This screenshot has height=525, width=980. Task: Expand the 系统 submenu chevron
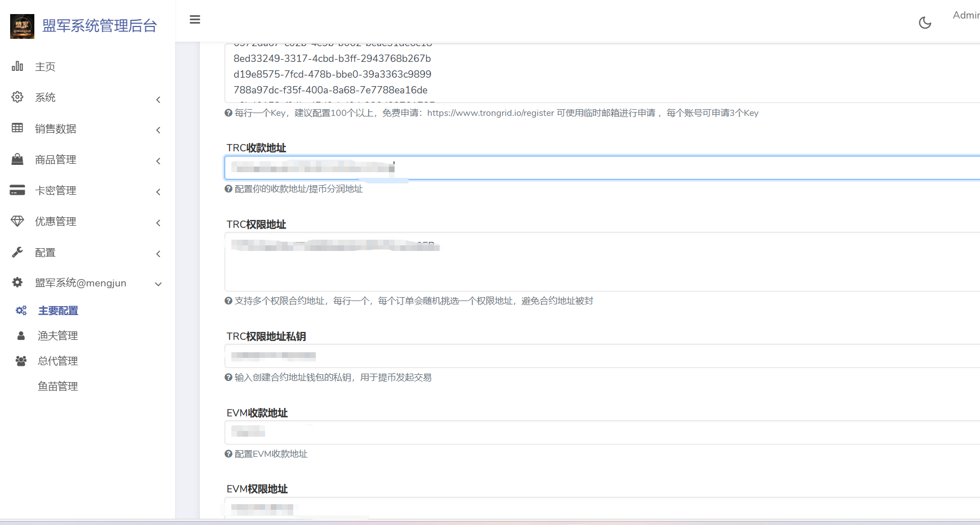pyautogui.click(x=158, y=100)
